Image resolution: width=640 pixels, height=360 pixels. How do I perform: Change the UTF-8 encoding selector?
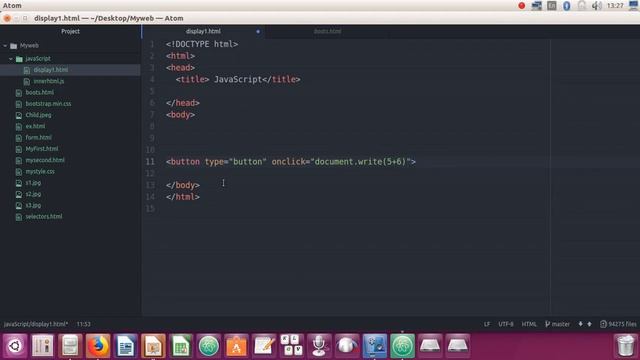506,324
